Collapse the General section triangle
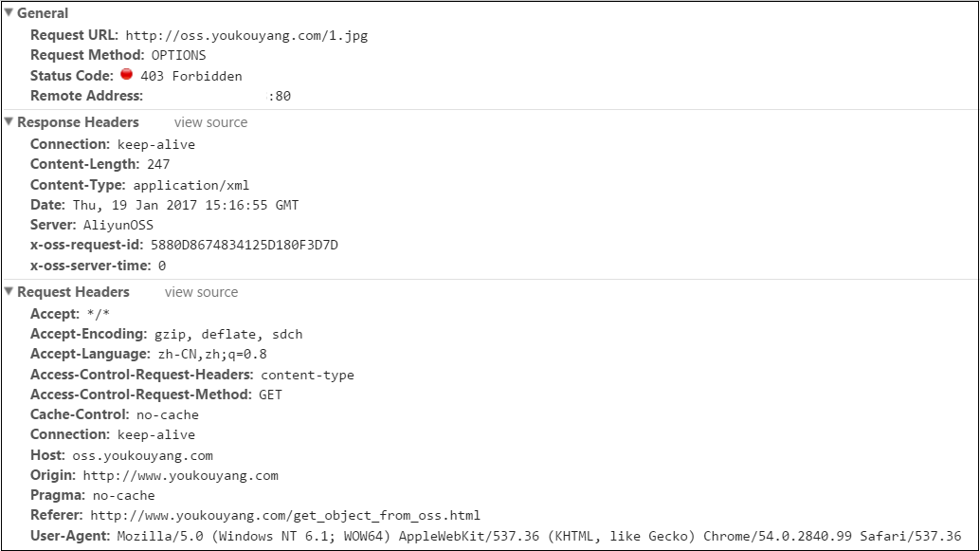 (x=9, y=12)
